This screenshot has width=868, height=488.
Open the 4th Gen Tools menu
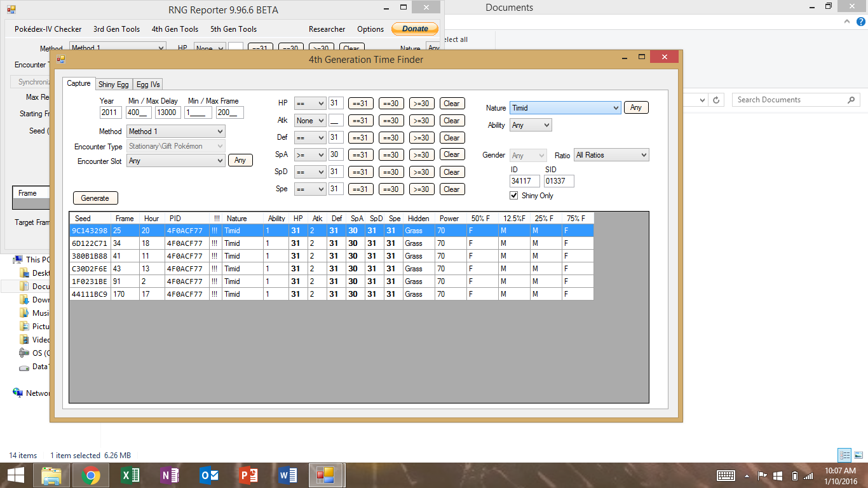coord(175,29)
